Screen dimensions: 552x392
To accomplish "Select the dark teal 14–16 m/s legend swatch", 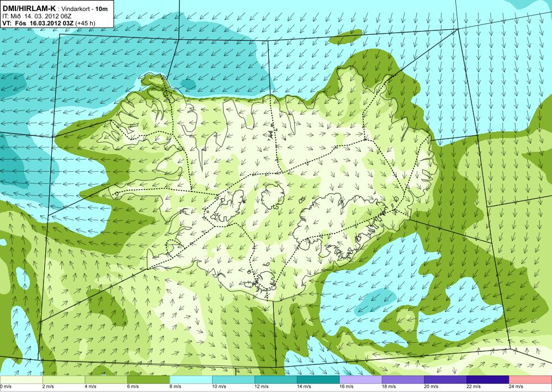I will click(x=319, y=379).
